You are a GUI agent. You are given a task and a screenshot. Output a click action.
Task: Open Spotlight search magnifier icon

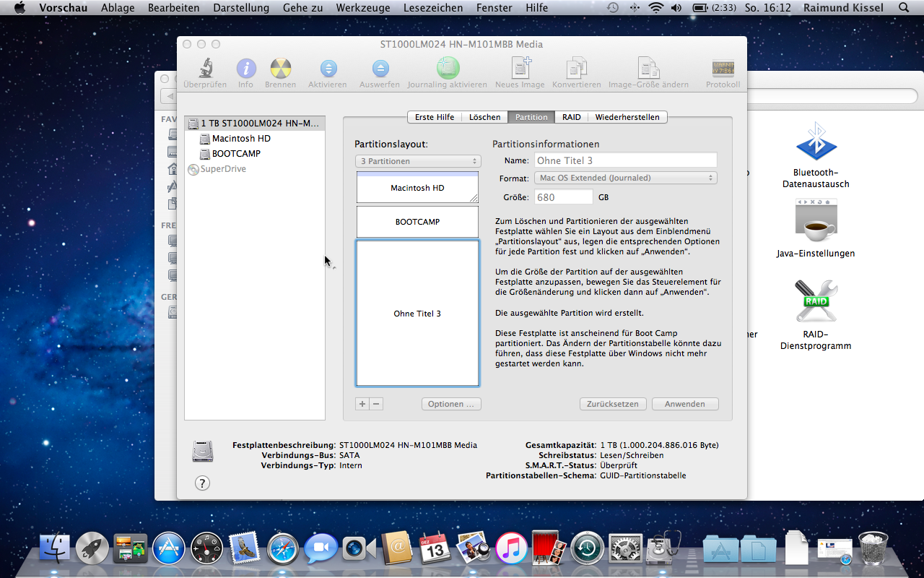[x=904, y=8]
